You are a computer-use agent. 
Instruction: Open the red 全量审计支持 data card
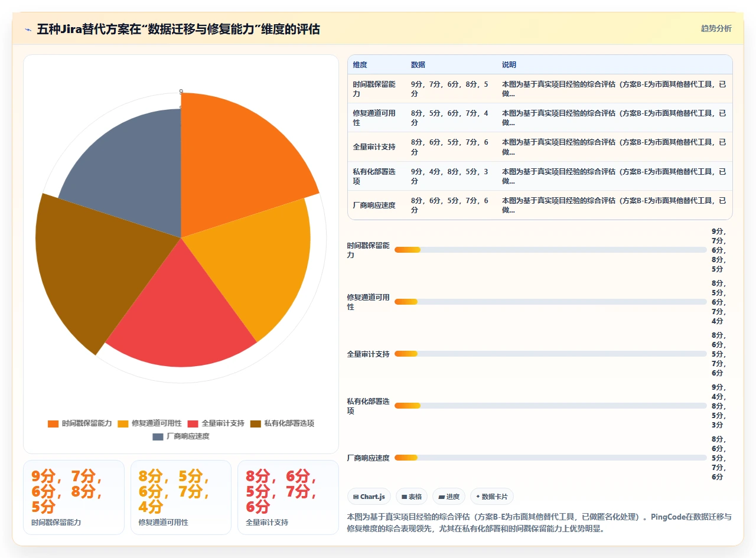point(288,497)
